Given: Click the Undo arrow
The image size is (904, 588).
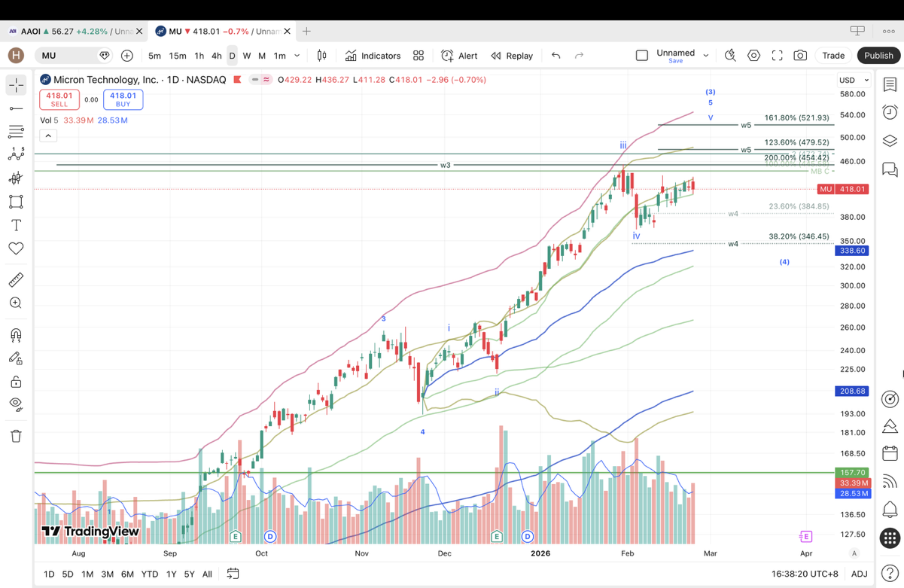Looking at the screenshot, I should pos(555,56).
